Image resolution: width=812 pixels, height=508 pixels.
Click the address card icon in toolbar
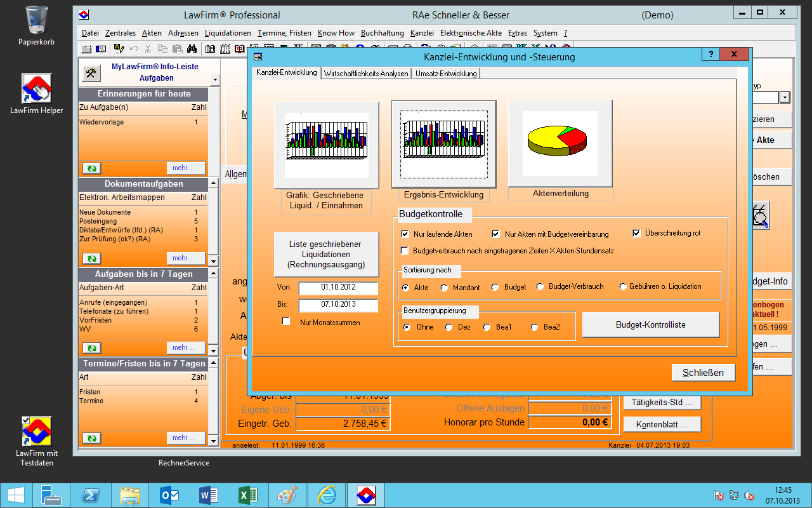click(x=101, y=49)
